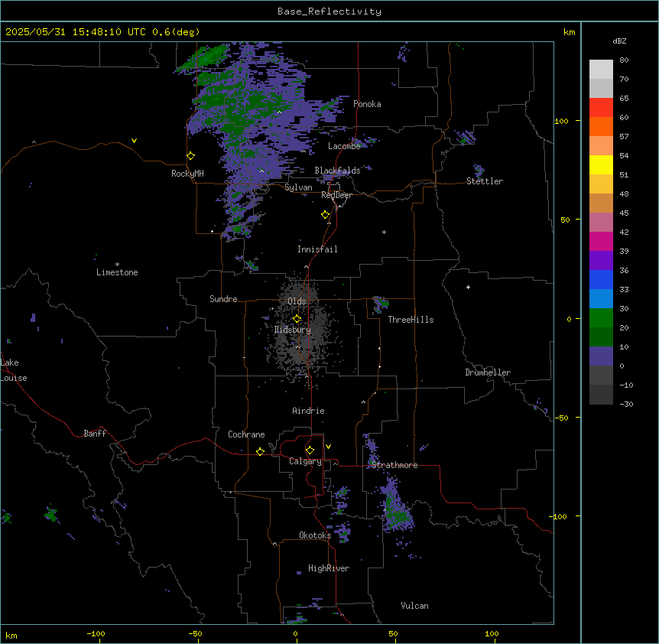Viewport: 659px width, 644px height.
Task: Click the Stettler town label
Action: pos(485,181)
